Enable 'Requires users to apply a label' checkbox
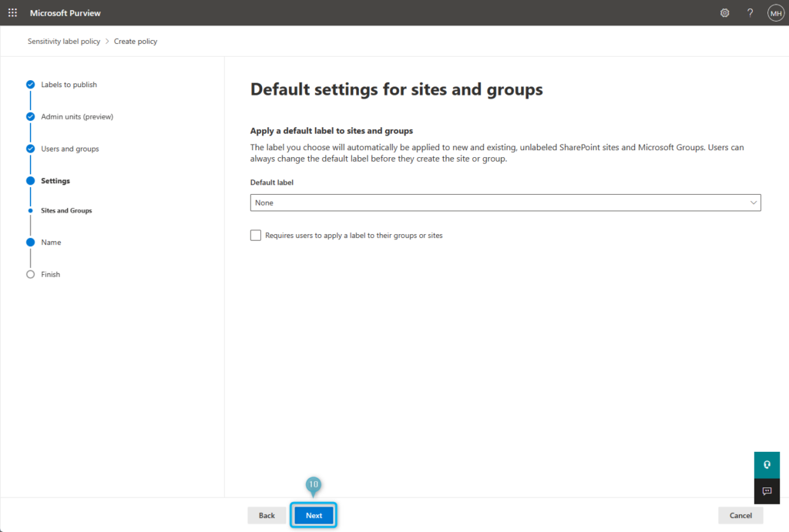 255,235
